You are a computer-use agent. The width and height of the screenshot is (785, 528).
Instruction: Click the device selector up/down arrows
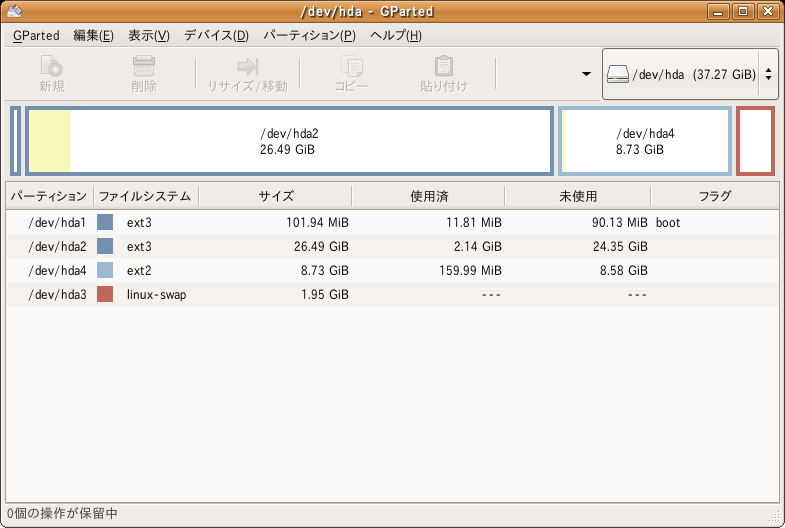[768, 74]
